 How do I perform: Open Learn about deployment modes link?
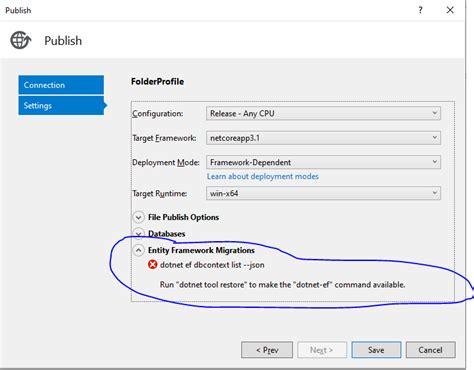click(263, 176)
